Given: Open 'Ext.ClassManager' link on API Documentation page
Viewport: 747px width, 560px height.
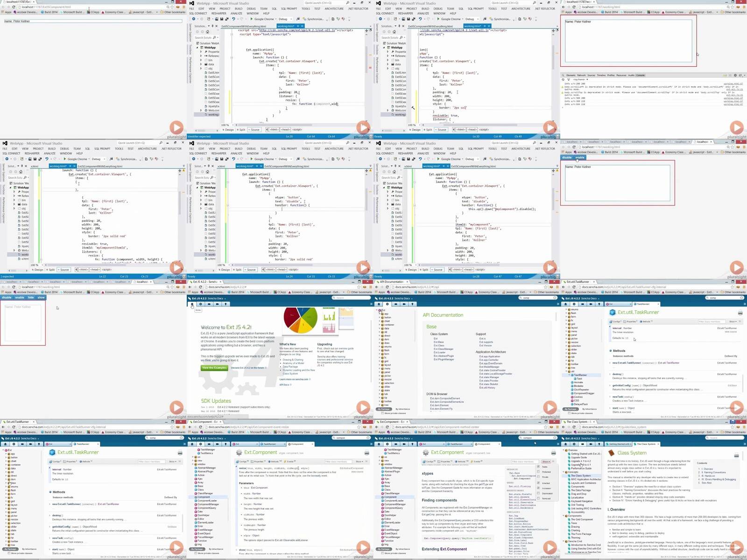Looking at the screenshot, I should (444, 349).
